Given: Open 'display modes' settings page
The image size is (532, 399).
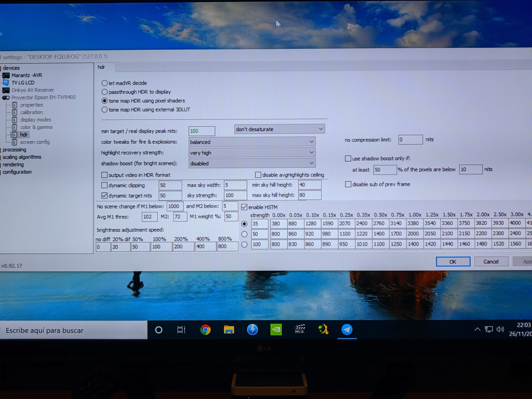Looking at the screenshot, I should tap(36, 120).
